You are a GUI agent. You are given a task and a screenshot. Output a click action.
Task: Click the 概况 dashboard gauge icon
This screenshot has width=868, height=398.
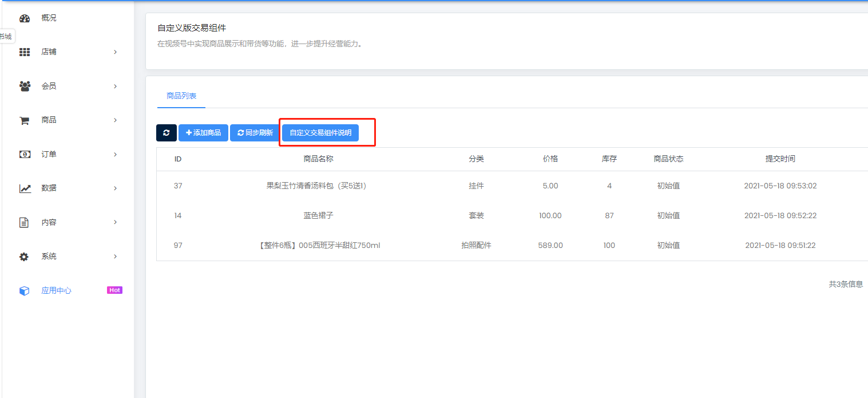25,18
